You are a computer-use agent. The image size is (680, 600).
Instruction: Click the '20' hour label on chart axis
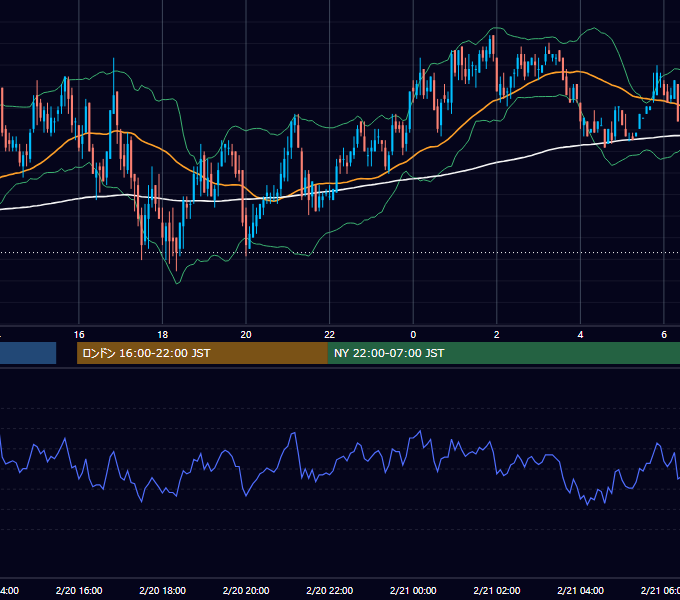pos(246,335)
